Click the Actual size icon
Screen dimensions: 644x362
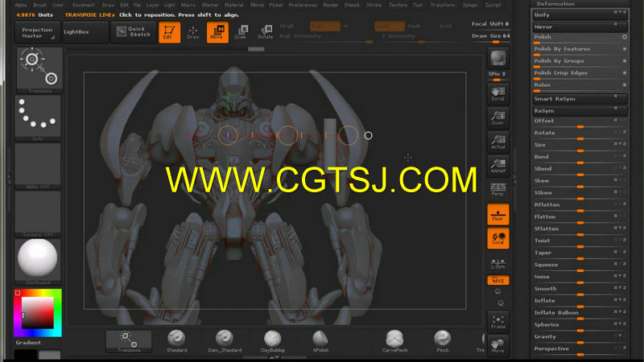pos(497,142)
